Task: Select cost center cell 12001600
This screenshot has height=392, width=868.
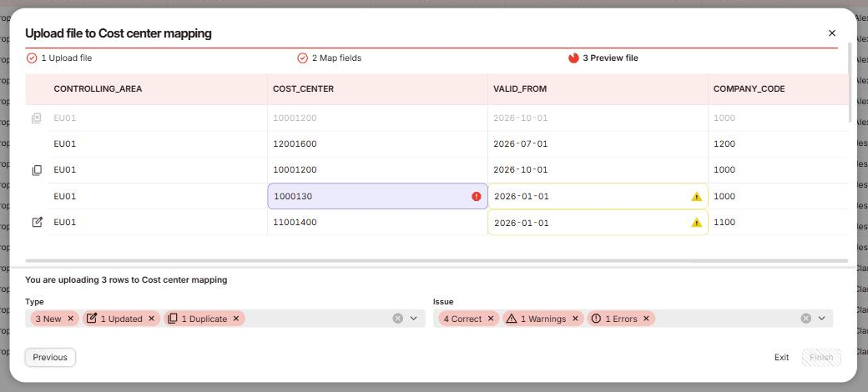Action: coord(377,143)
